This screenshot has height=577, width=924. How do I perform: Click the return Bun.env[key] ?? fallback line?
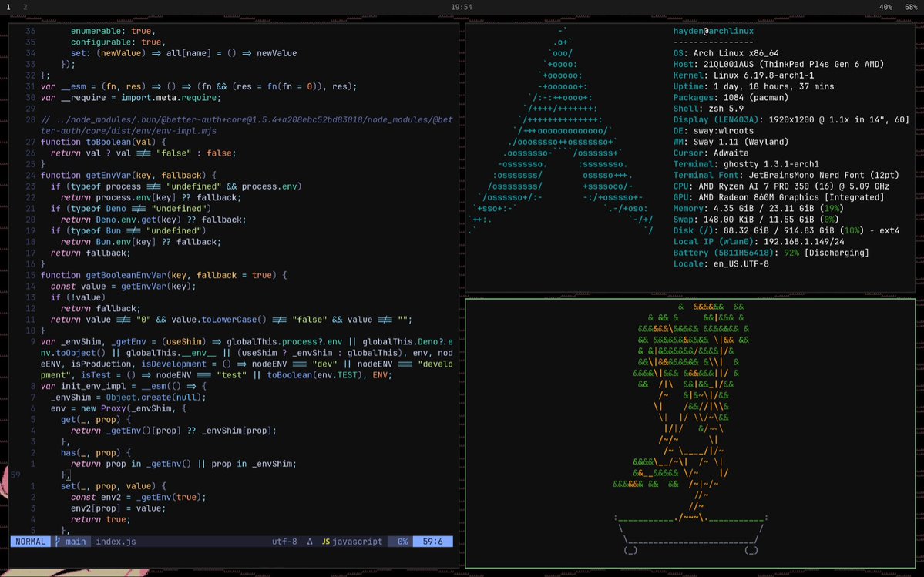141,242
